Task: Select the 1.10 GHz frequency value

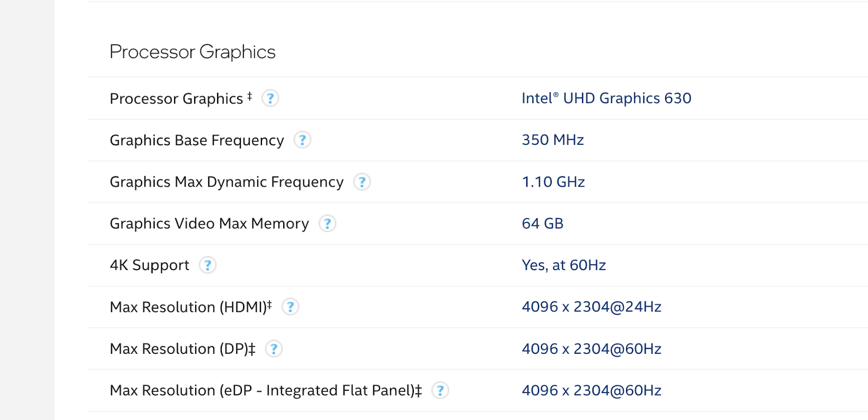Action: tap(553, 182)
